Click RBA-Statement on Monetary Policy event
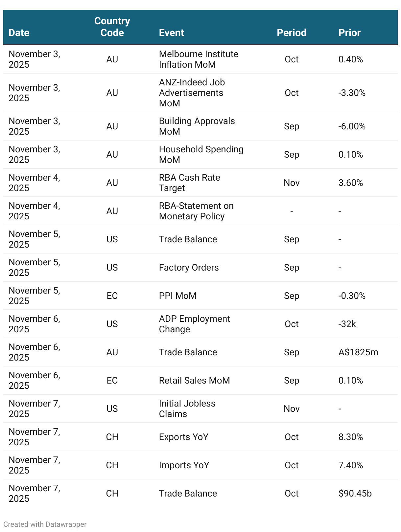 (196, 211)
